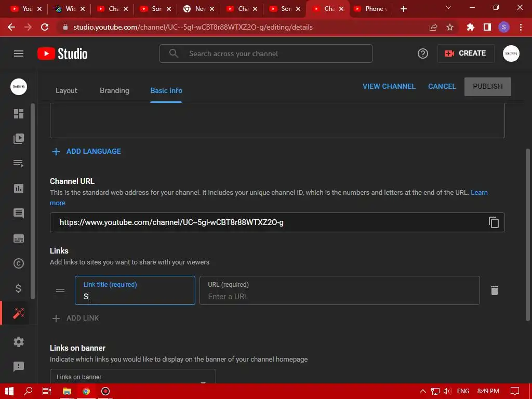This screenshot has height=399, width=532.
Task: Focus the URL required input field
Action: (340, 290)
